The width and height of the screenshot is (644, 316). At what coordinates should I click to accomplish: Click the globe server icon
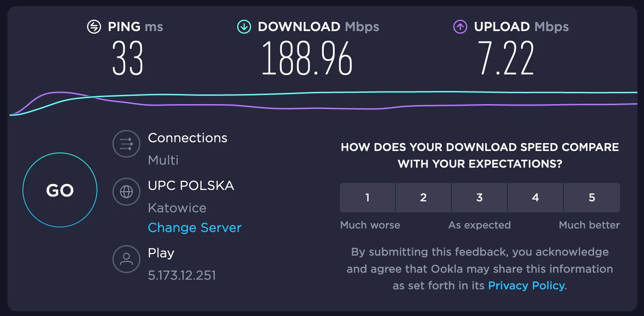126,192
